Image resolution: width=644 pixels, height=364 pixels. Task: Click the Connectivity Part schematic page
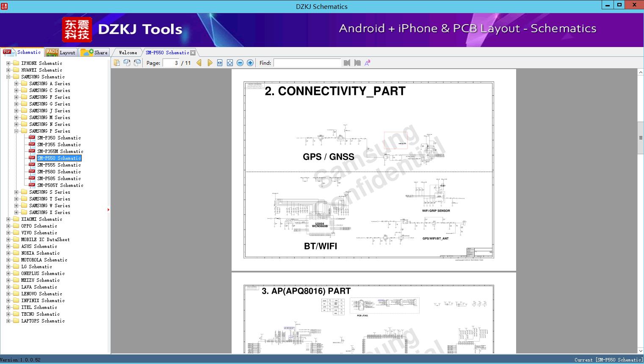coord(373,170)
